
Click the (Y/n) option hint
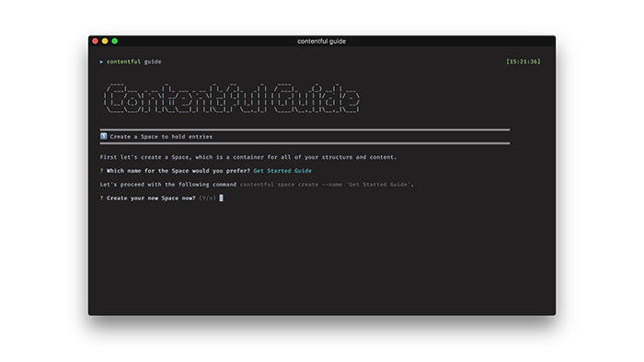coord(207,198)
